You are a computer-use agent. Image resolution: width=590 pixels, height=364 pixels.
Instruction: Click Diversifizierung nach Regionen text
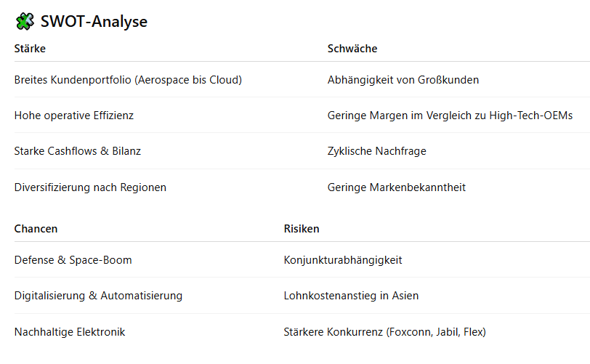(90, 187)
